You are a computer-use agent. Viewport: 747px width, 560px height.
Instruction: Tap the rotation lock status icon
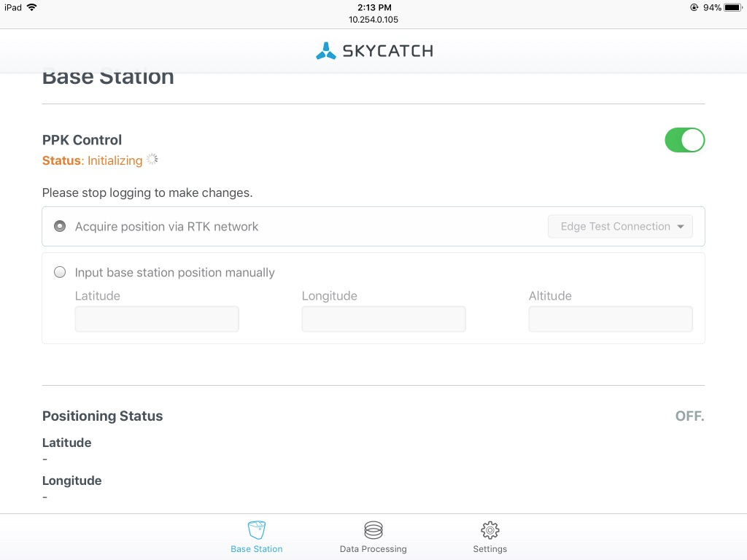pyautogui.click(x=694, y=7)
